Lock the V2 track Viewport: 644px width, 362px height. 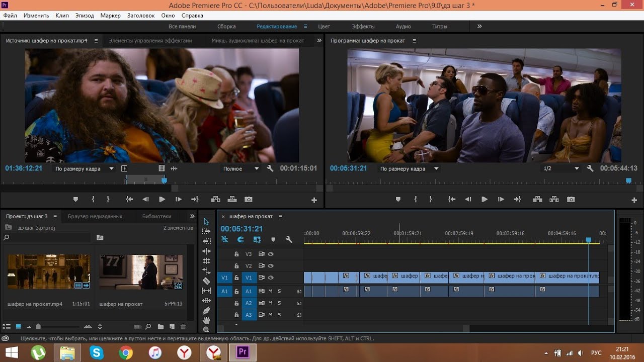(236, 266)
